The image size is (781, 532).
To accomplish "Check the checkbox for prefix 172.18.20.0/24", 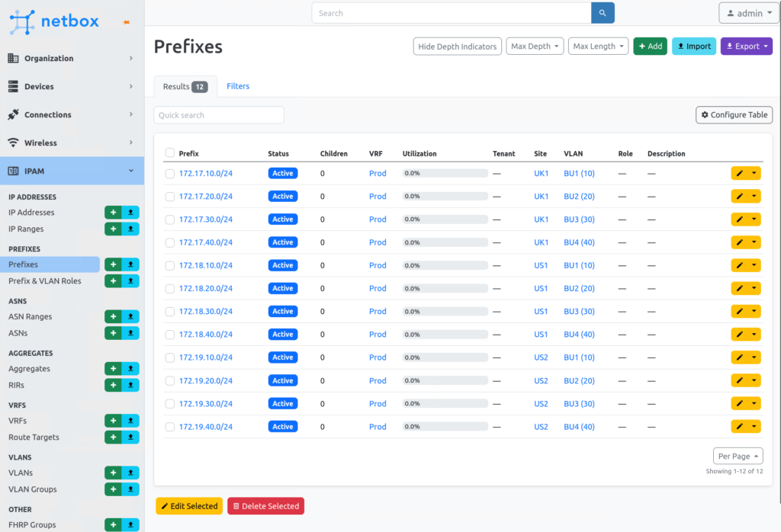I will [169, 288].
